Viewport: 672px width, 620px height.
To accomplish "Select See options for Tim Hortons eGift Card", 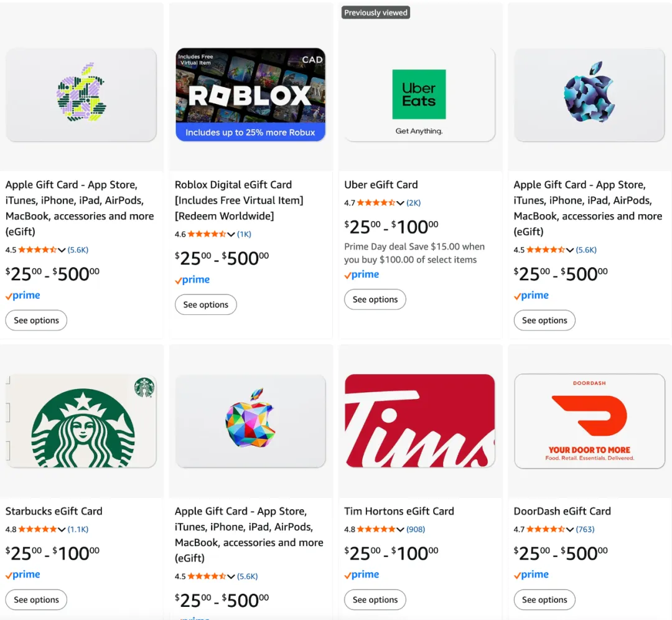I will click(x=375, y=600).
